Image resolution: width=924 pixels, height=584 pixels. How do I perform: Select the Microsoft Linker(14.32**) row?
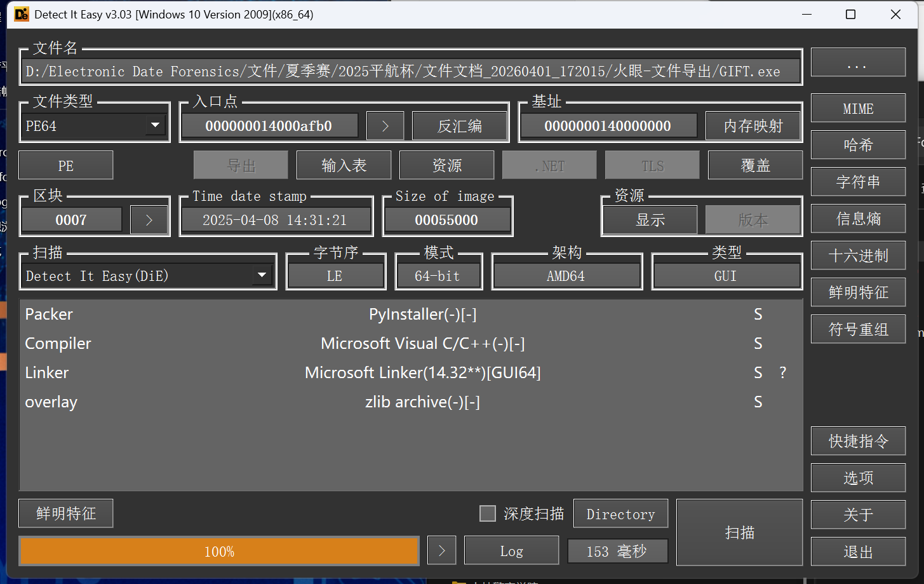(x=411, y=372)
